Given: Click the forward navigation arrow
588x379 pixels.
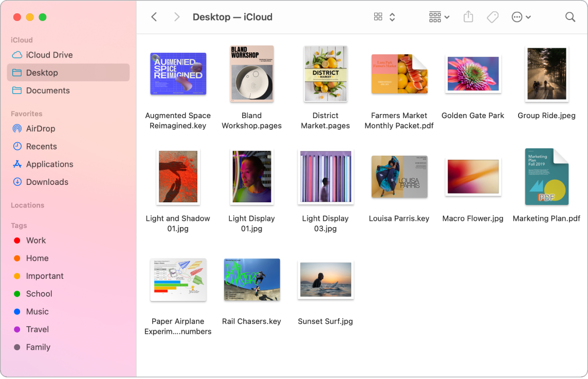Looking at the screenshot, I should (x=177, y=16).
